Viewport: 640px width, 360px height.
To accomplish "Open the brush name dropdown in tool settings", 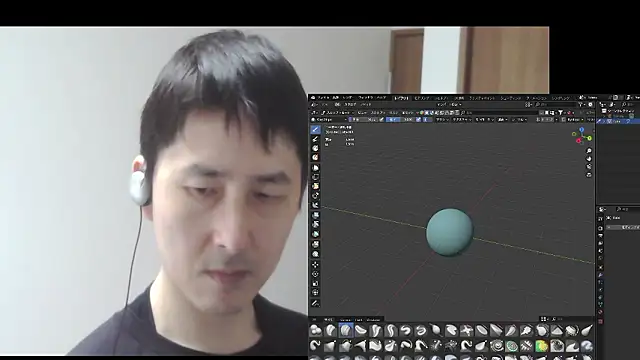I will tap(329, 120).
